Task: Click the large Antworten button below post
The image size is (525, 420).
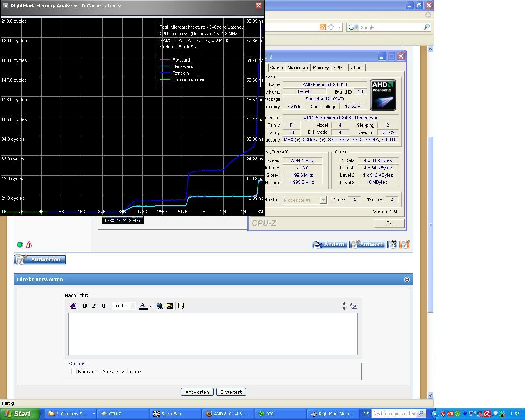Action: click(40, 260)
